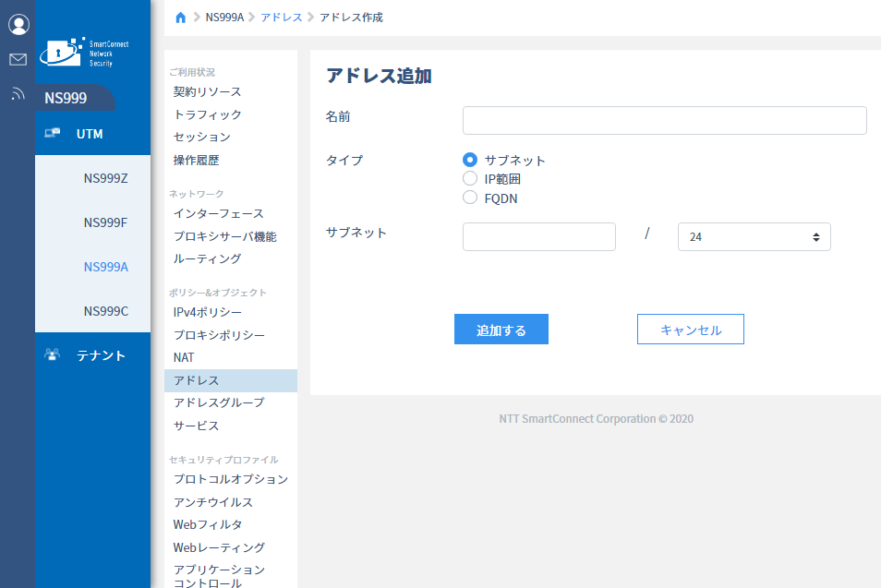Open Webレーティング in the side menu
The image size is (881, 588).
point(219,547)
